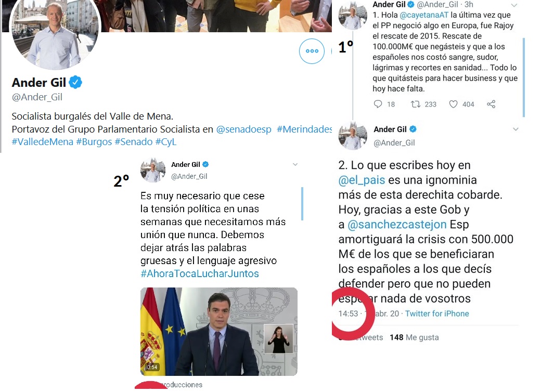
Task: Open the @sanchezcastejon mention link
Action: coord(397,225)
